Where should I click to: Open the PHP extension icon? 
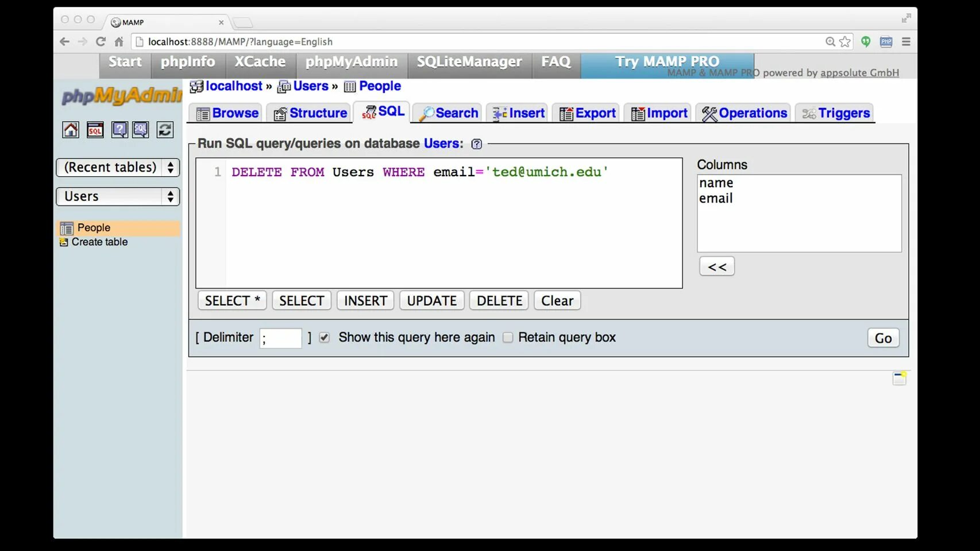886,41
